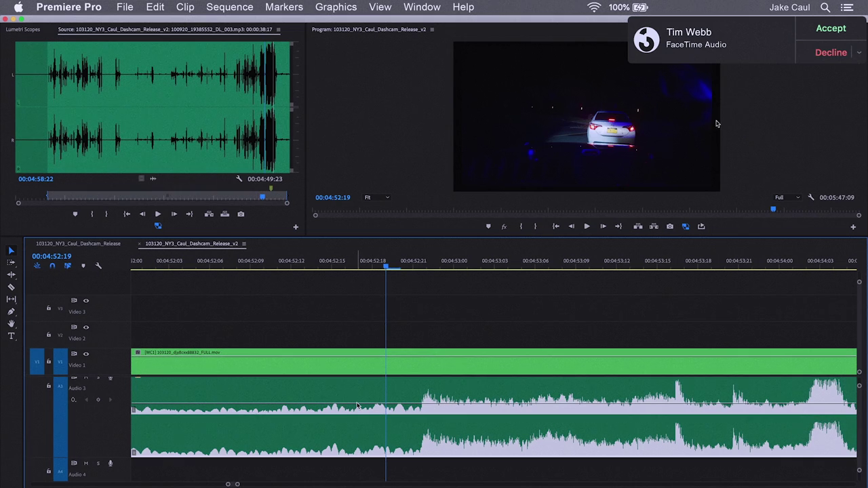Image resolution: width=868 pixels, height=488 pixels.
Task: Select the Pen tool
Action: tap(11, 312)
